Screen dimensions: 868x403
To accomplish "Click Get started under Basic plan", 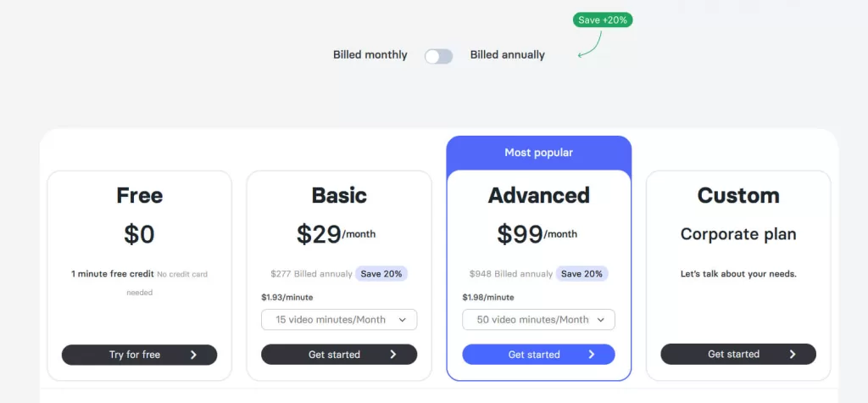I will tap(339, 355).
